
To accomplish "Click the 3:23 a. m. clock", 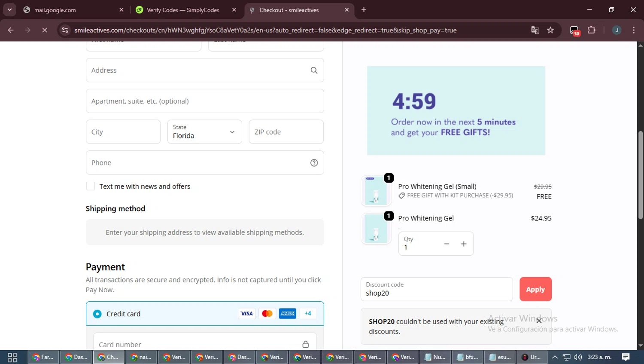I will click(x=600, y=357).
